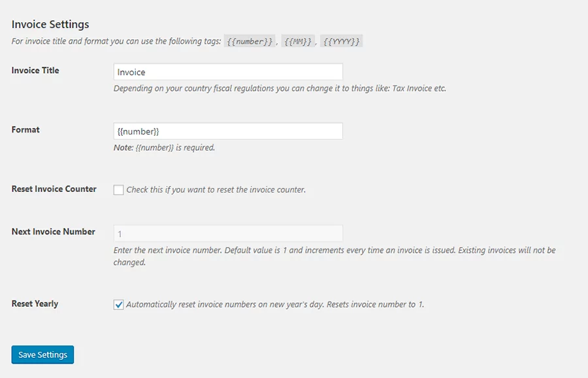
Task: Click the 'Check this if you want to reset' text
Action: (x=216, y=190)
